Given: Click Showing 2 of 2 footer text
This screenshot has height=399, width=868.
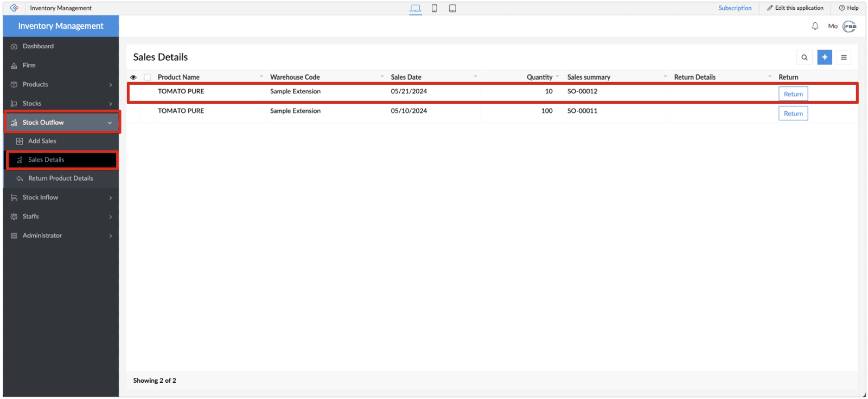Looking at the screenshot, I should [155, 381].
